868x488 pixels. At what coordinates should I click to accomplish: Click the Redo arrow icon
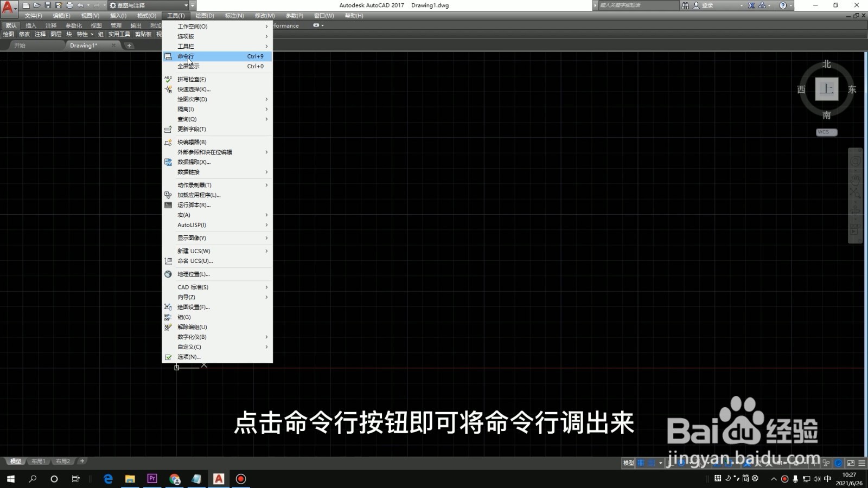coord(97,5)
